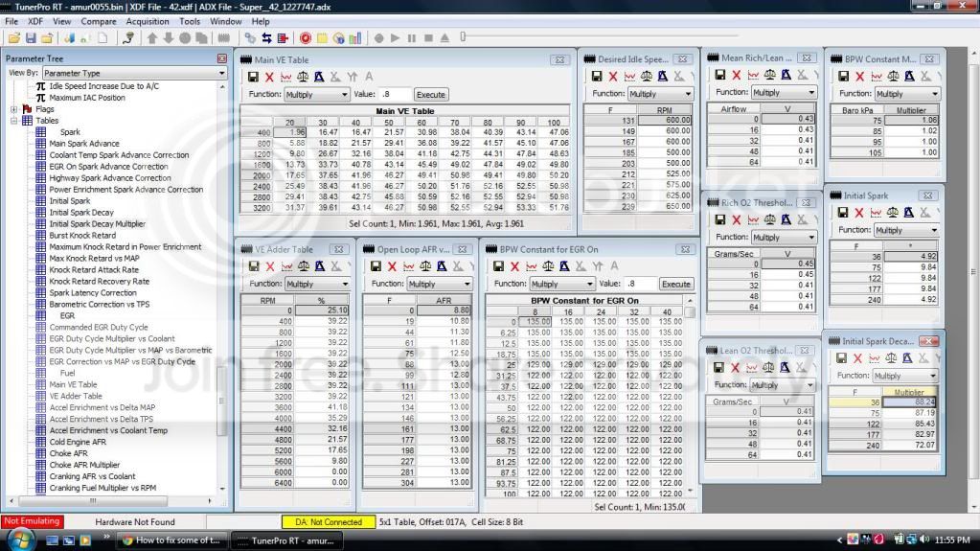Click the Save Bin floppy disk icon
980x551 pixels.
click(x=30, y=38)
